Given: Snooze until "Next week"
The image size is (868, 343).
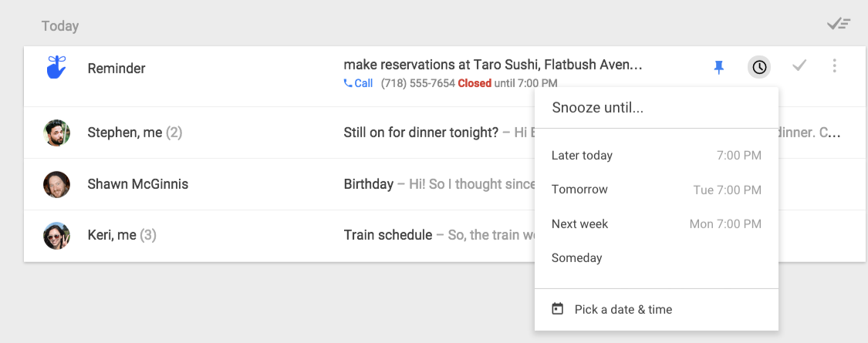Looking at the screenshot, I should click(x=579, y=224).
